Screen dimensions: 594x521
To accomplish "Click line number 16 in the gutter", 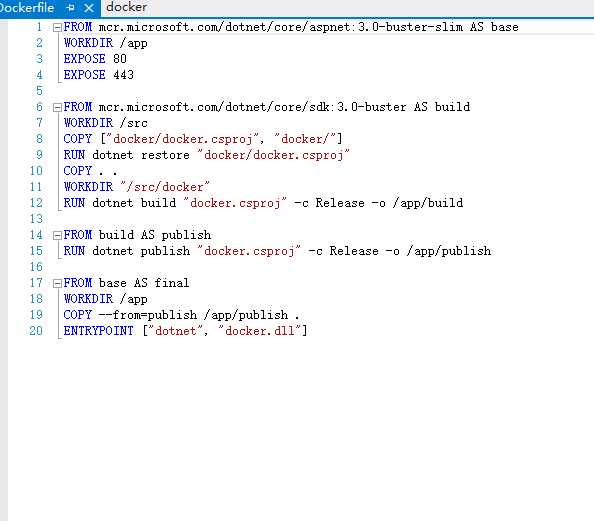I will (x=36, y=267).
